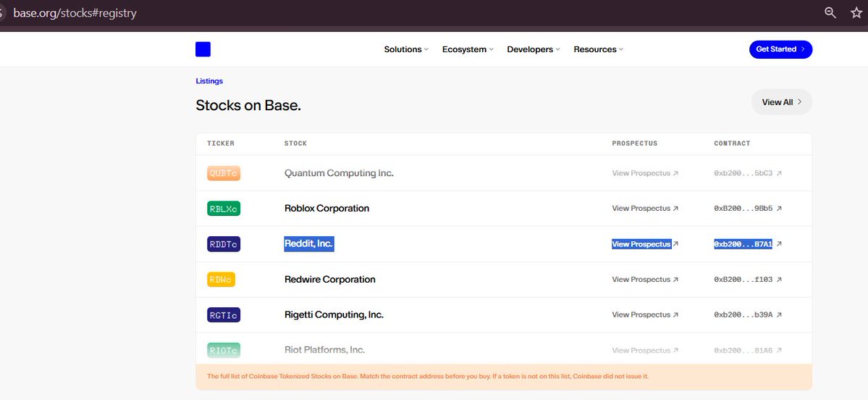This screenshot has width=868, height=400.
Task: Open contract address 0xb200...5bC3
Action: (743, 173)
